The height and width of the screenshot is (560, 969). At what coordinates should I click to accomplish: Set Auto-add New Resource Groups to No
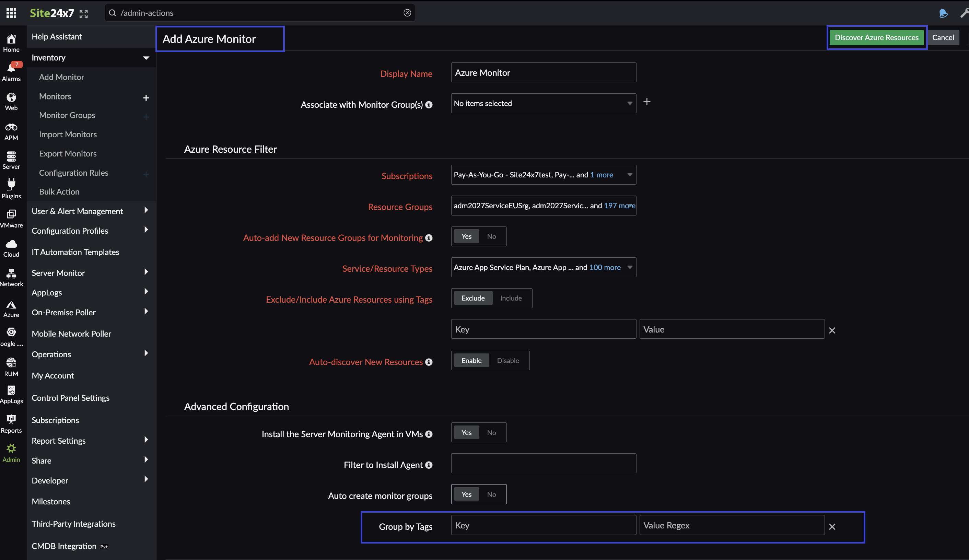[x=491, y=236]
